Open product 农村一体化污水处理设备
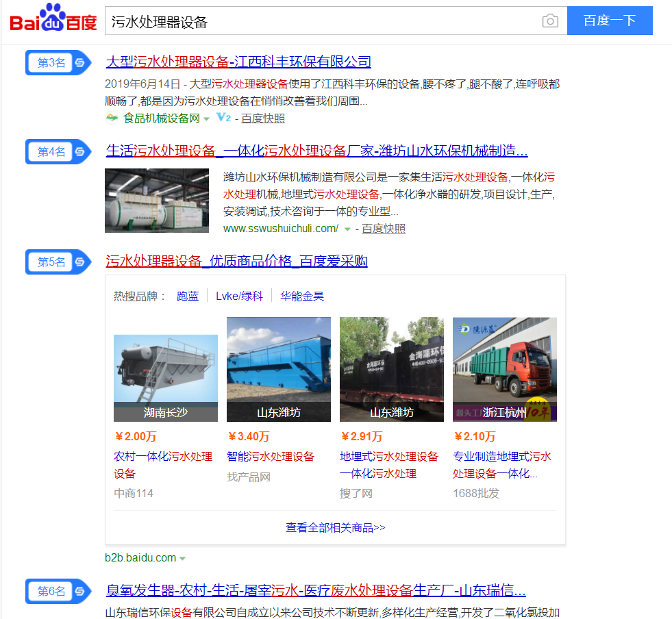This screenshot has width=672, height=619. (163, 465)
